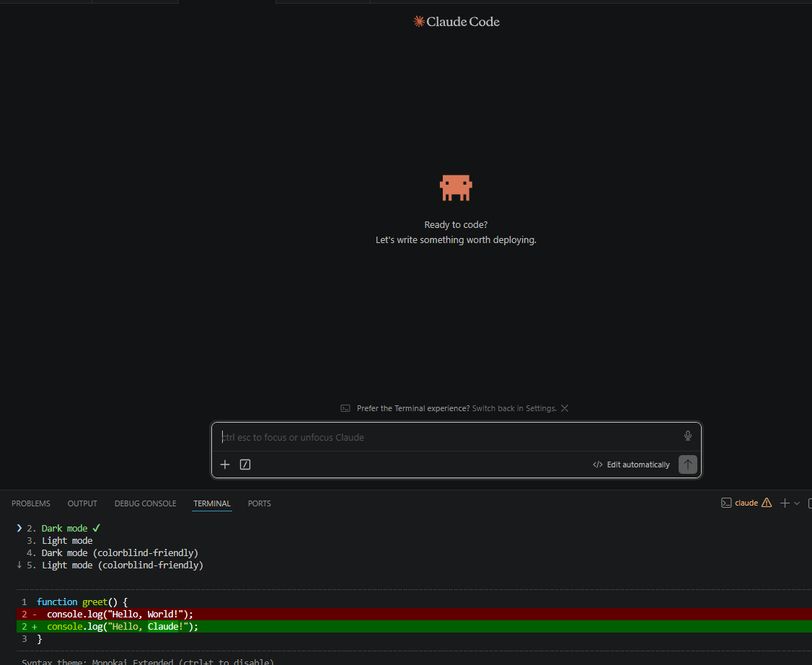Click the function greet() line
Screen dimensions: 812x665
pyautogui.click(x=81, y=602)
